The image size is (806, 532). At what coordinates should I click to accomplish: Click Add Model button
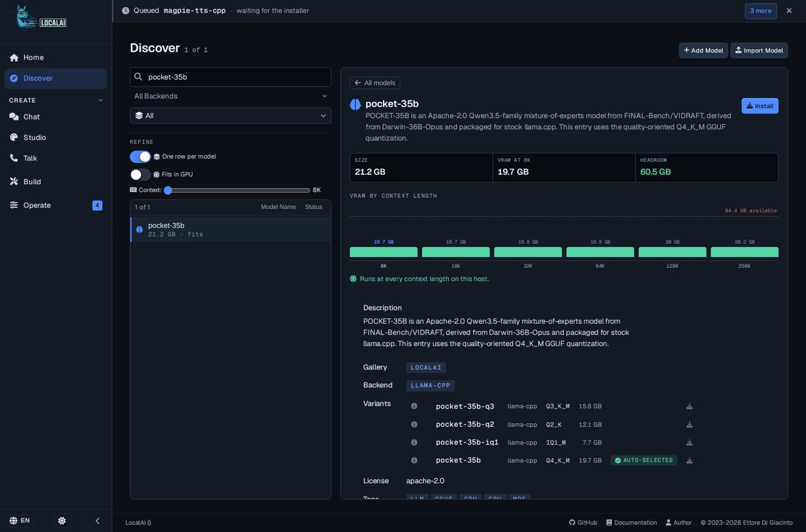pos(703,50)
